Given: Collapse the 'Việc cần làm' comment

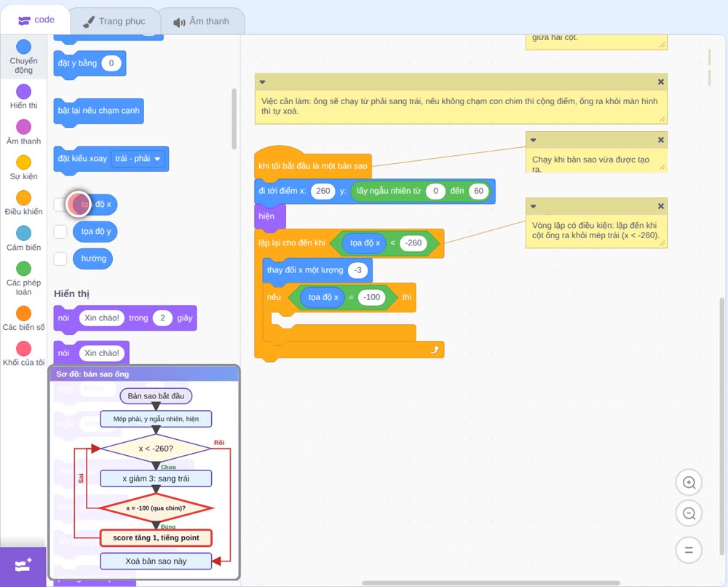Looking at the screenshot, I should click(x=262, y=82).
